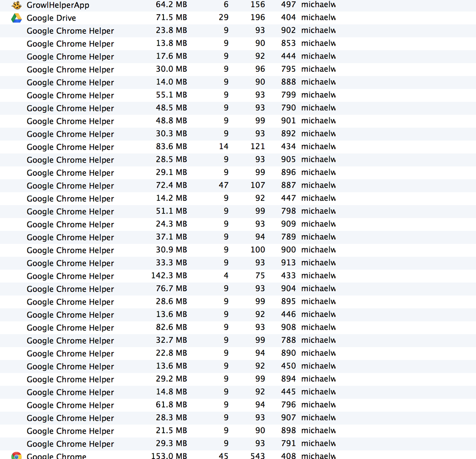The width and height of the screenshot is (476, 459).
Task: Select the 32.7 MB memory cell
Action: 171,340
